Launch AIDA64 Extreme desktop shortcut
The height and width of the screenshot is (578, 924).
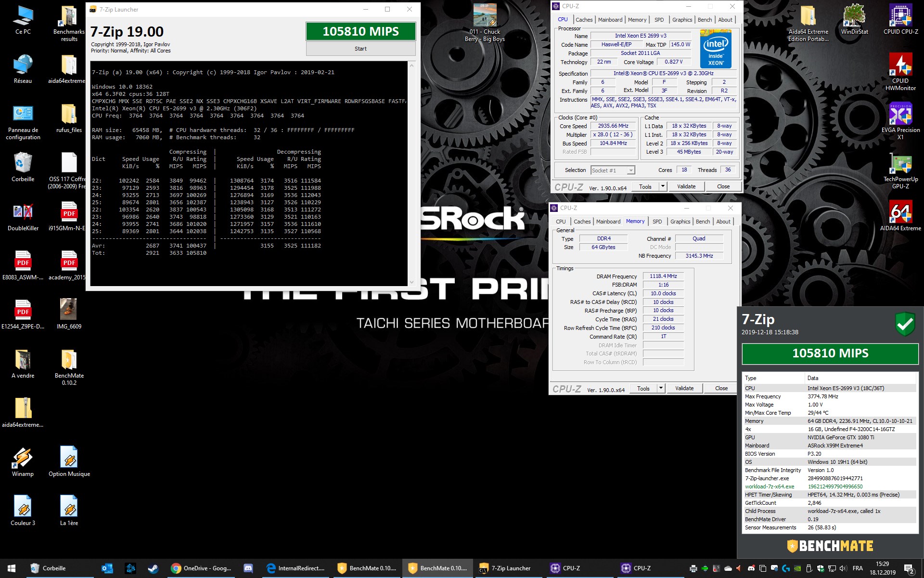(900, 217)
